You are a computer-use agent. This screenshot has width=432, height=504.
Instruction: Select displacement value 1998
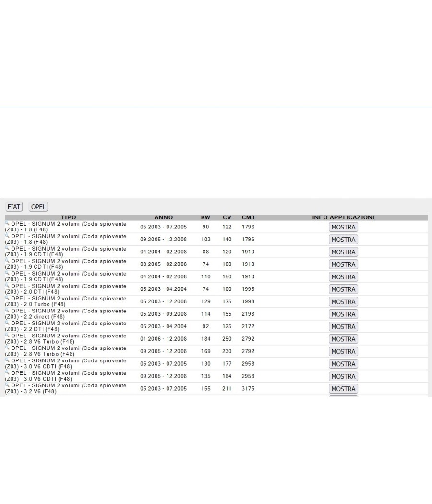(248, 301)
